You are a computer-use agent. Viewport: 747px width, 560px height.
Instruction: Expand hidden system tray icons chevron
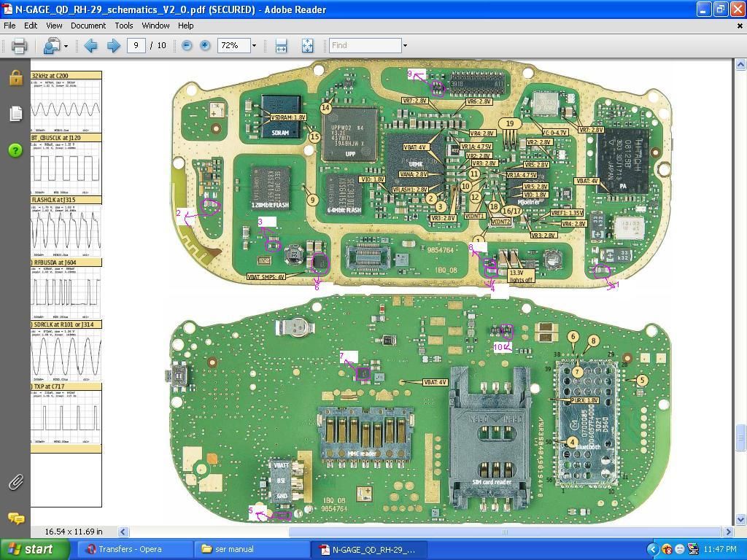click(x=653, y=550)
